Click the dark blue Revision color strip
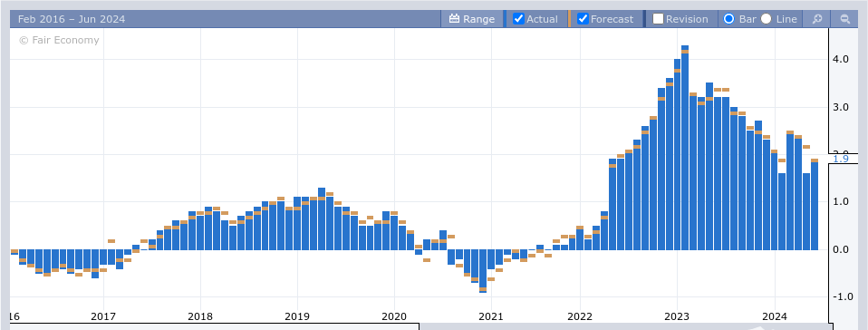 tap(644, 19)
